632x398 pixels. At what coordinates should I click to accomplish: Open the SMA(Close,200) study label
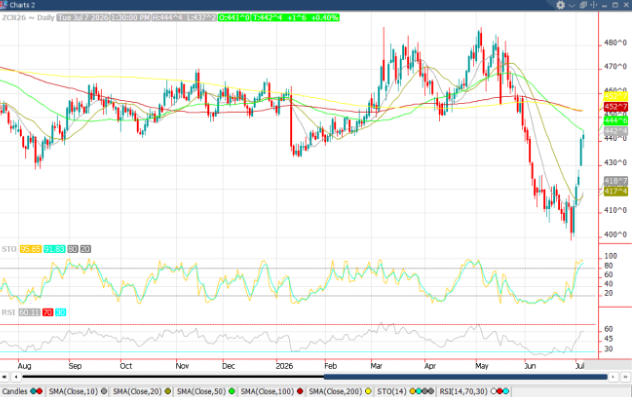336,391
